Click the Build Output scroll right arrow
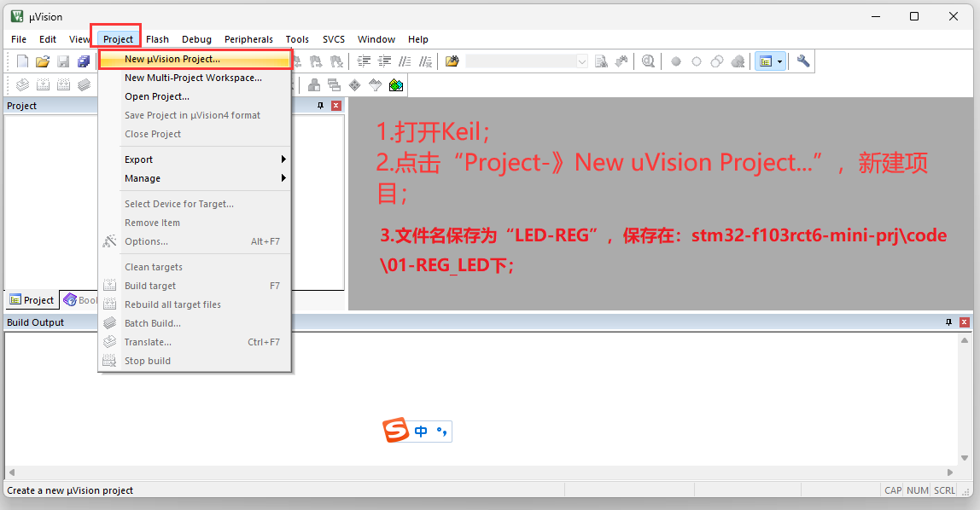The width and height of the screenshot is (980, 510). (x=950, y=472)
